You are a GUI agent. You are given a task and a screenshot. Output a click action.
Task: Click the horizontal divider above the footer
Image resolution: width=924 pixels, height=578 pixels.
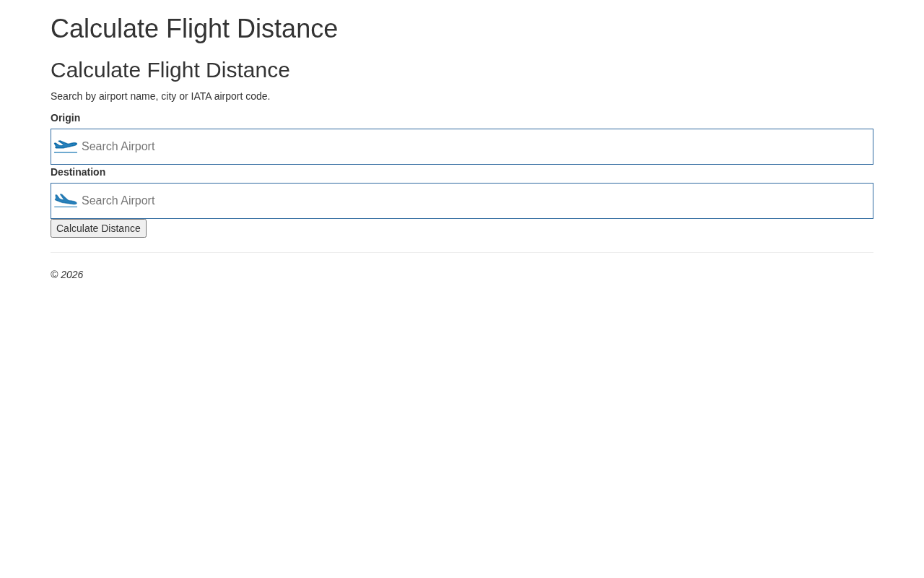click(x=462, y=253)
